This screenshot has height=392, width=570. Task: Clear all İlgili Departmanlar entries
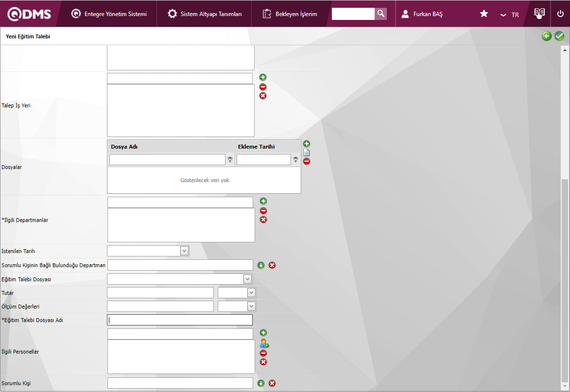click(x=263, y=220)
